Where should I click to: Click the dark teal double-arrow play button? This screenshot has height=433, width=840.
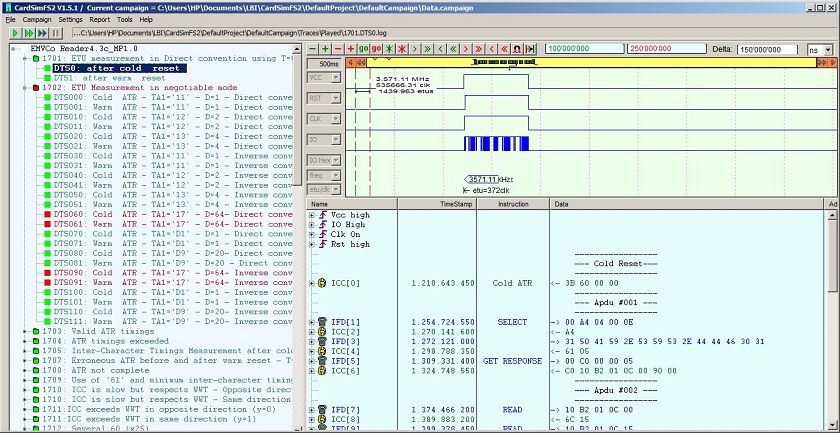coord(43,33)
